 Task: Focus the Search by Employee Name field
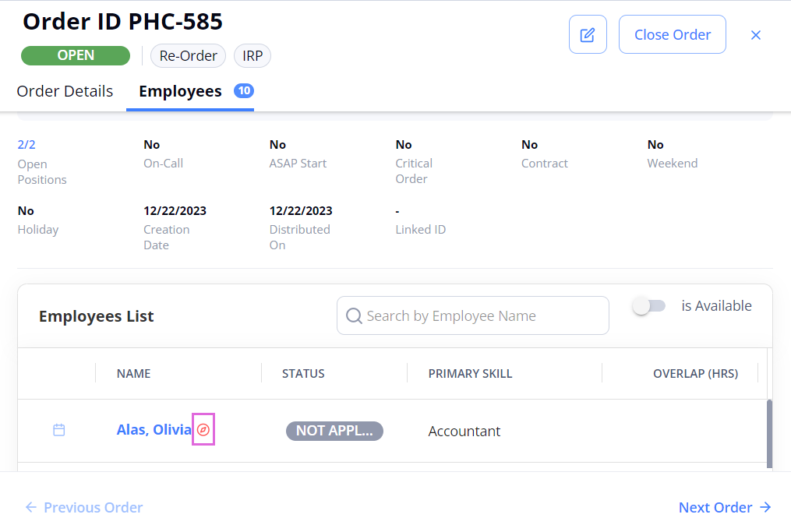[473, 315]
